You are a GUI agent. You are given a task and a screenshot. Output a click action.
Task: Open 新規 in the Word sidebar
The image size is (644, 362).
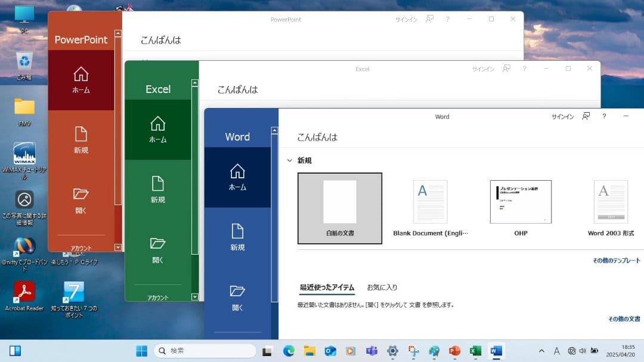click(238, 237)
